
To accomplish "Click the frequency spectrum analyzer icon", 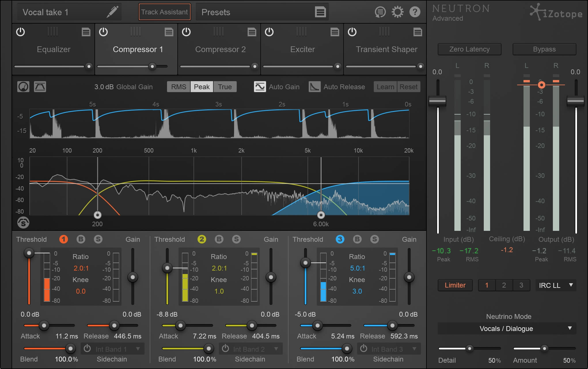I will pos(39,87).
